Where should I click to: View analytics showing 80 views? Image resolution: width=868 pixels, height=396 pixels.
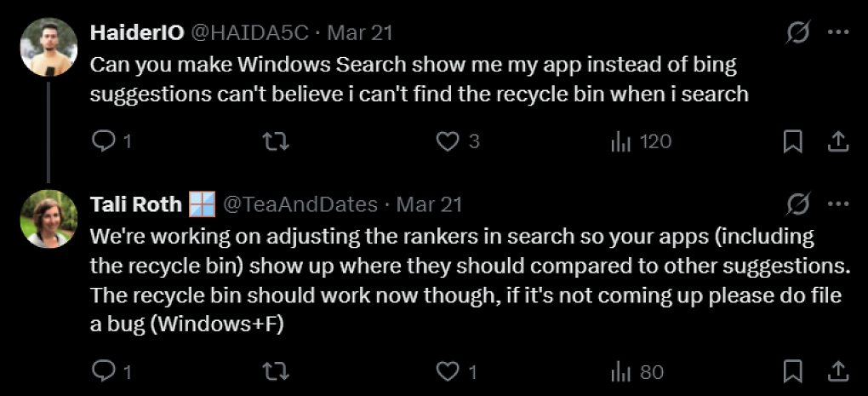coord(620,371)
